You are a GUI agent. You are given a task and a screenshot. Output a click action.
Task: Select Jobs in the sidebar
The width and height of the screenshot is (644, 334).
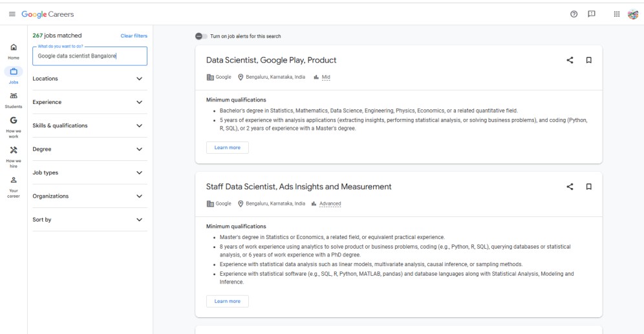tap(14, 76)
